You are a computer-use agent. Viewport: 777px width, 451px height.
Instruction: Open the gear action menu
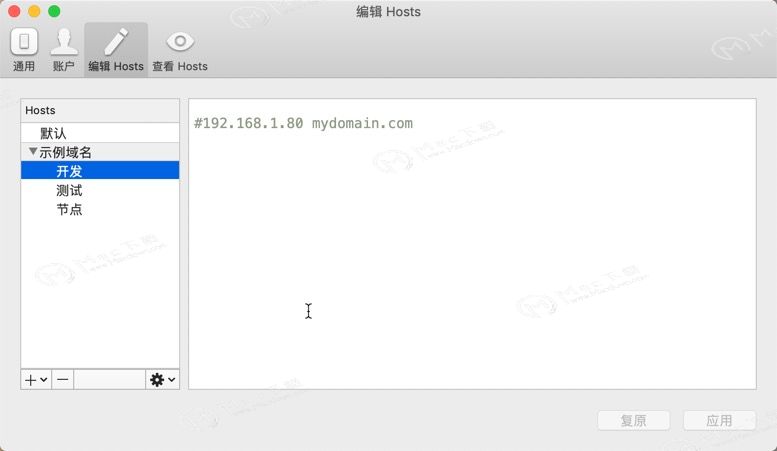[x=157, y=380]
